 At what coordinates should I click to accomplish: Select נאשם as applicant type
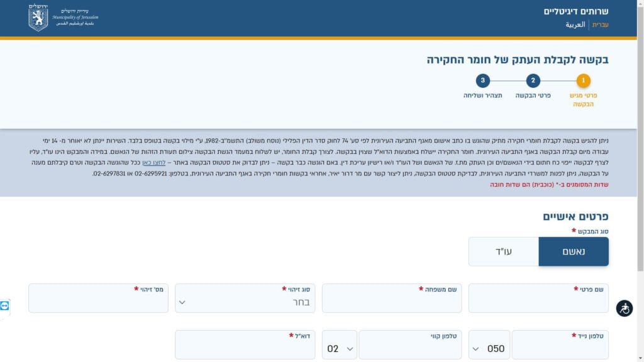[x=574, y=251]
